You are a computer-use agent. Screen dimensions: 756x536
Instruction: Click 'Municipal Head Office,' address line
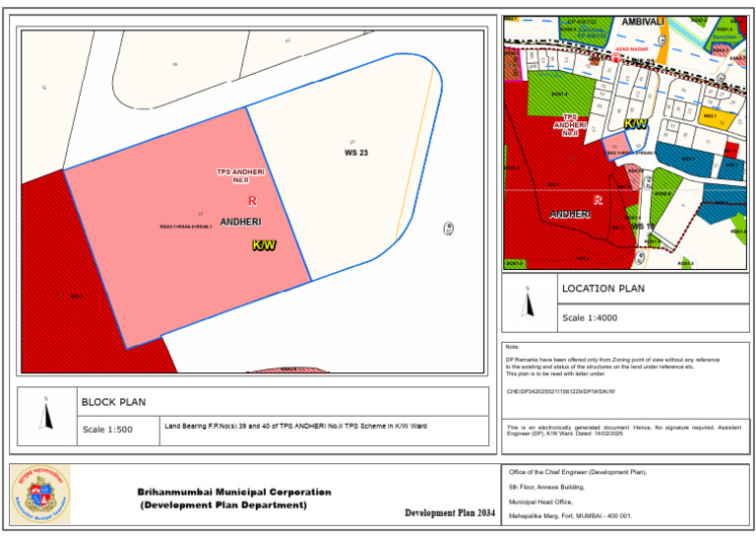(540, 502)
